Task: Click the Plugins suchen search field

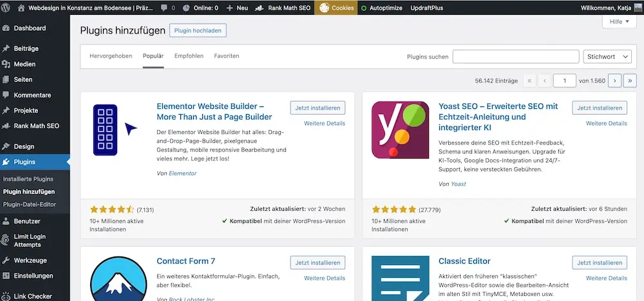Action: pos(516,57)
